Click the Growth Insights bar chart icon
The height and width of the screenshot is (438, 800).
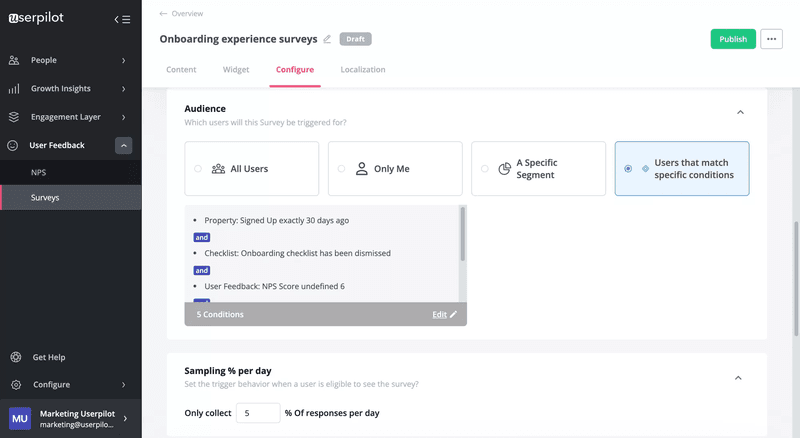(x=14, y=89)
